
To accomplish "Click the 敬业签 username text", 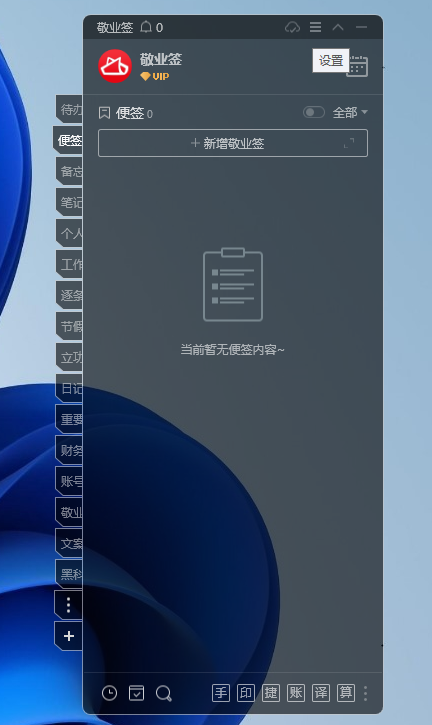I will point(161,59).
